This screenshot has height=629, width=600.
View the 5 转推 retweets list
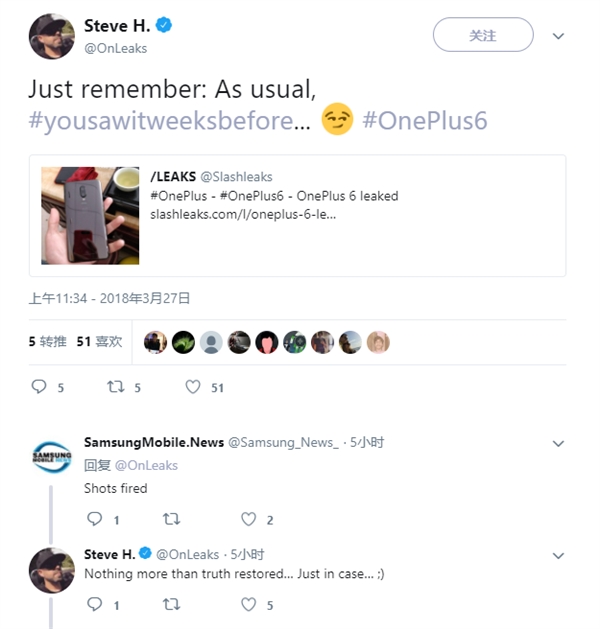click(47, 342)
